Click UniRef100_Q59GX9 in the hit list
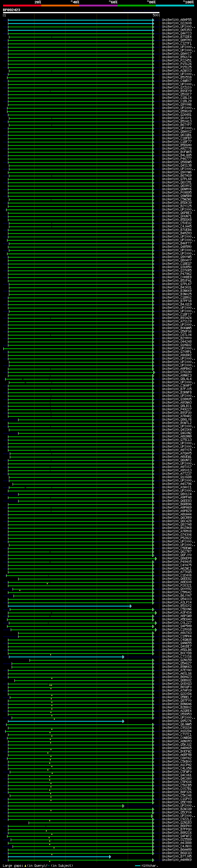Screen dimensions: 197x868 (177, 111)
